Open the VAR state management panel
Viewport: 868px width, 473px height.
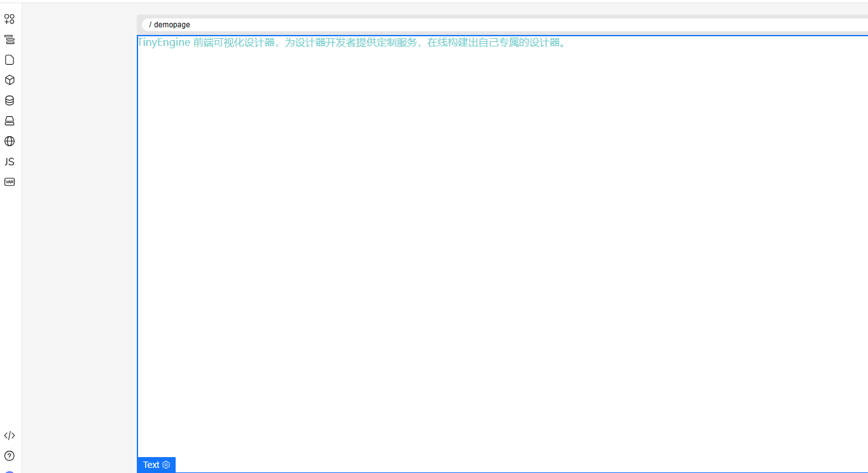(10, 182)
